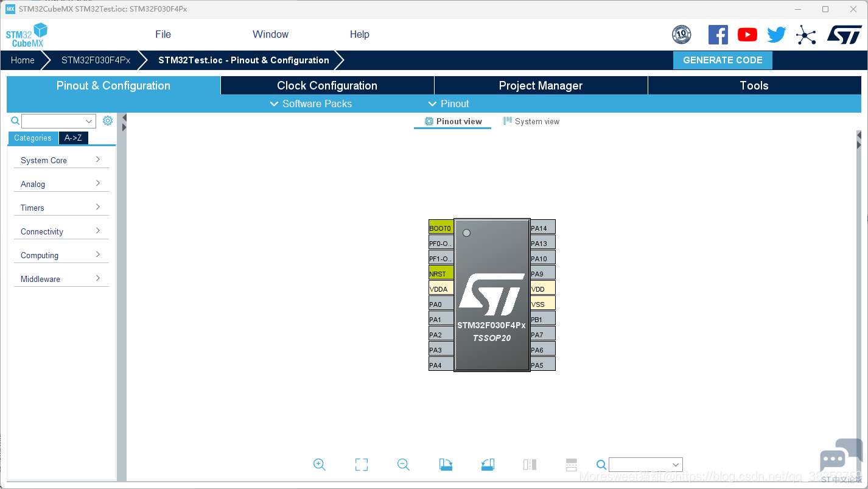Select the PA13 pin on the chip

point(543,242)
